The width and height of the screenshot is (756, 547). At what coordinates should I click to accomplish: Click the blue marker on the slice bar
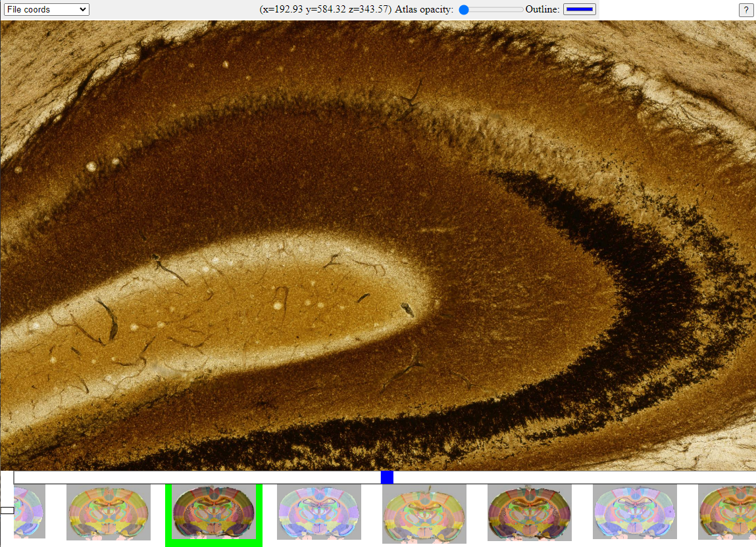[387, 477]
